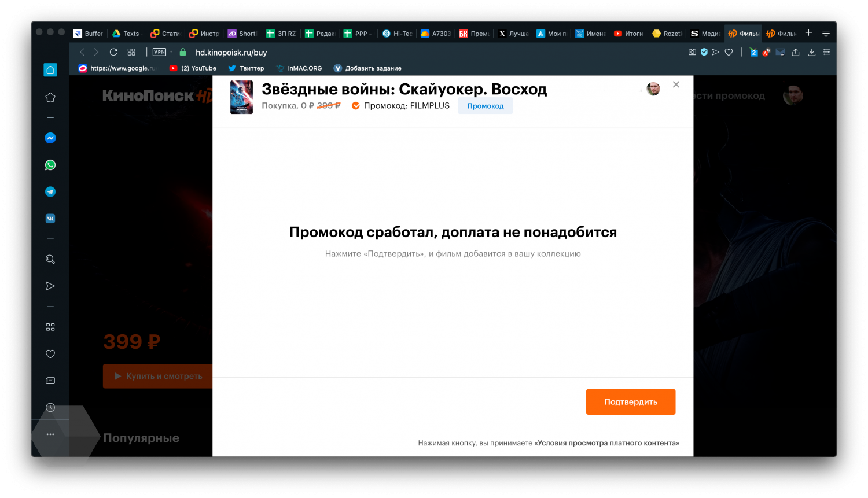This screenshot has height=498, width=868.
Task: Reload the current page
Action: click(x=113, y=52)
